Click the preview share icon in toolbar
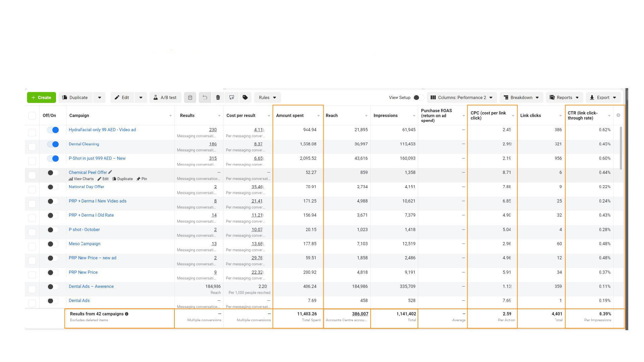This screenshot has height=362, width=644. click(x=231, y=98)
